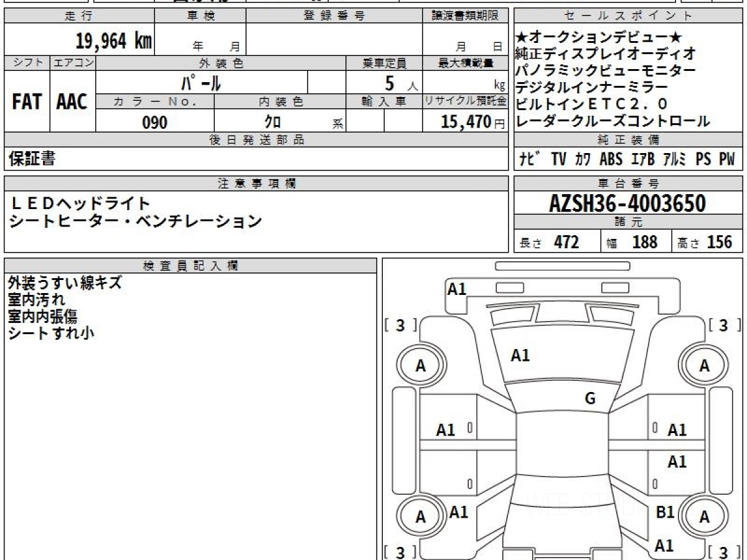Click the ABS equipment code
This screenshot has width=747, height=560.
coord(611,159)
